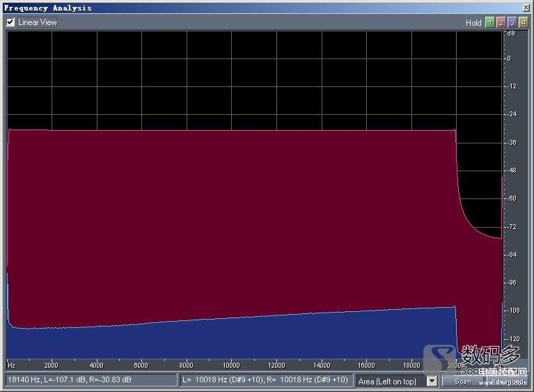
Task: Click green Hold button 1
Action: click(x=489, y=22)
